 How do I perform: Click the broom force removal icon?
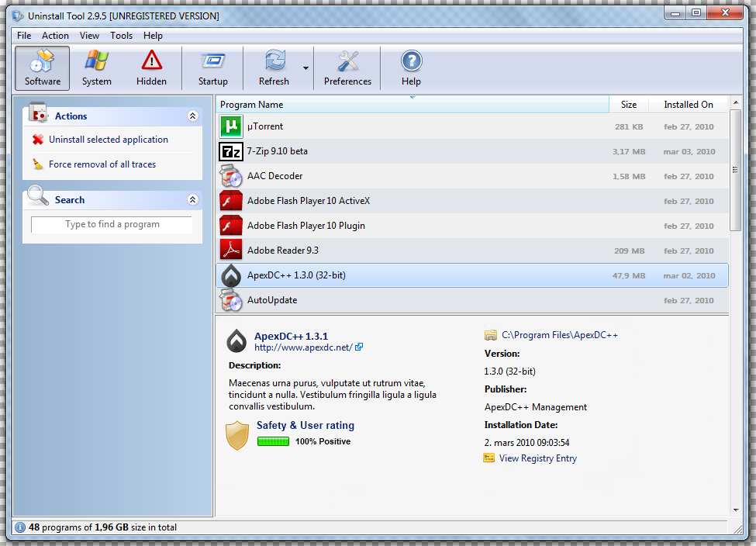[38, 164]
